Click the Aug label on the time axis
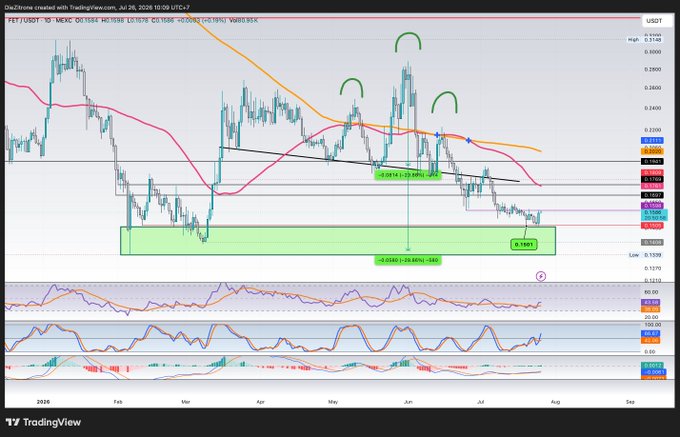Viewport: 680px width, 437px height. (555, 402)
